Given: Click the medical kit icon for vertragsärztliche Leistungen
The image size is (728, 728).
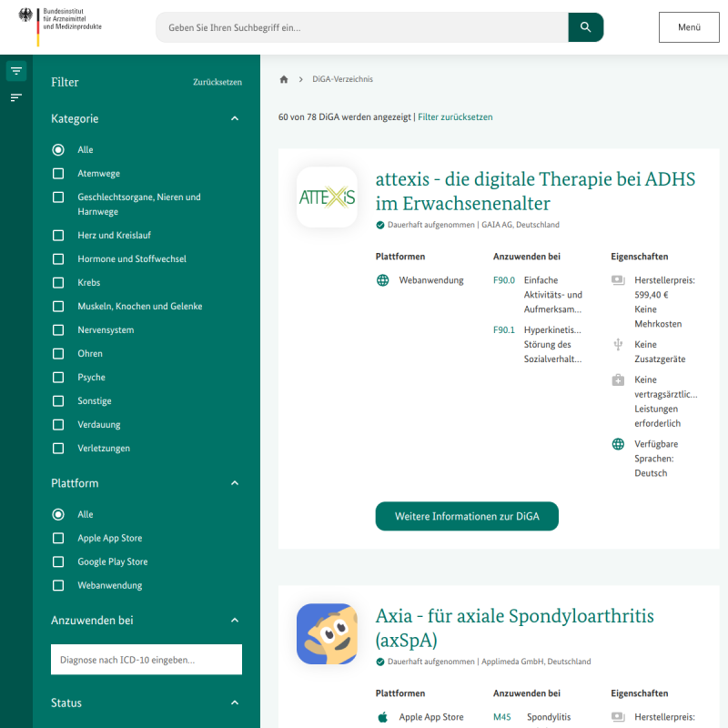Looking at the screenshot, I should coord(618,380).
